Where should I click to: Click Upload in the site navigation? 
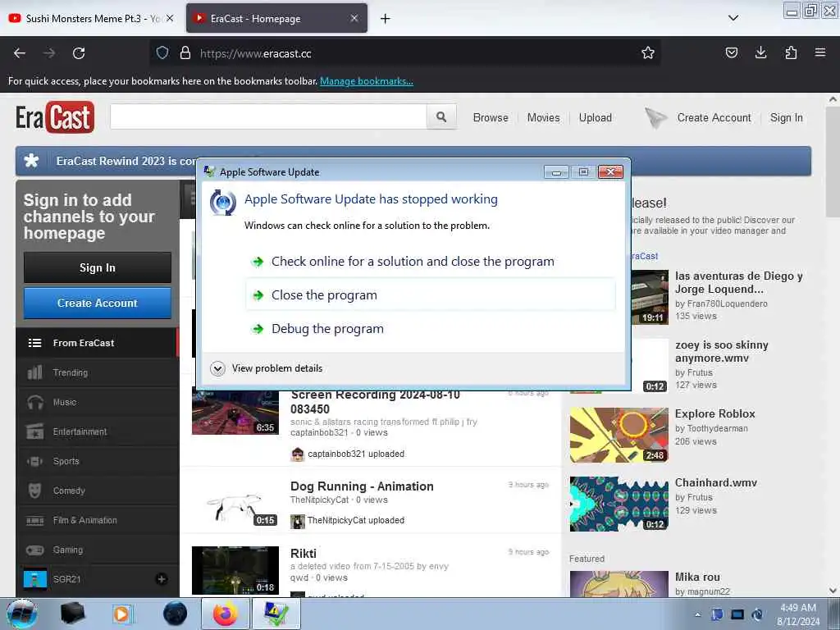(x=596, y=117)
